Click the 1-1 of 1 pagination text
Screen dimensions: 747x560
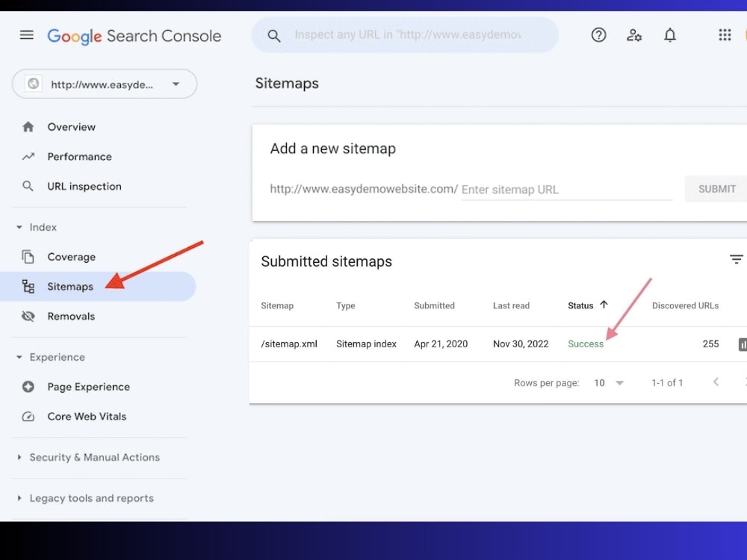tap(667, 383)
